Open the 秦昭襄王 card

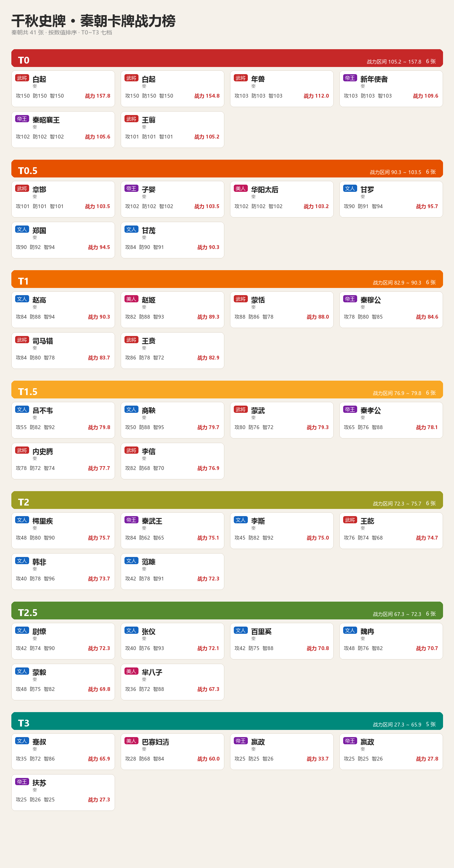tap(63, 129)
